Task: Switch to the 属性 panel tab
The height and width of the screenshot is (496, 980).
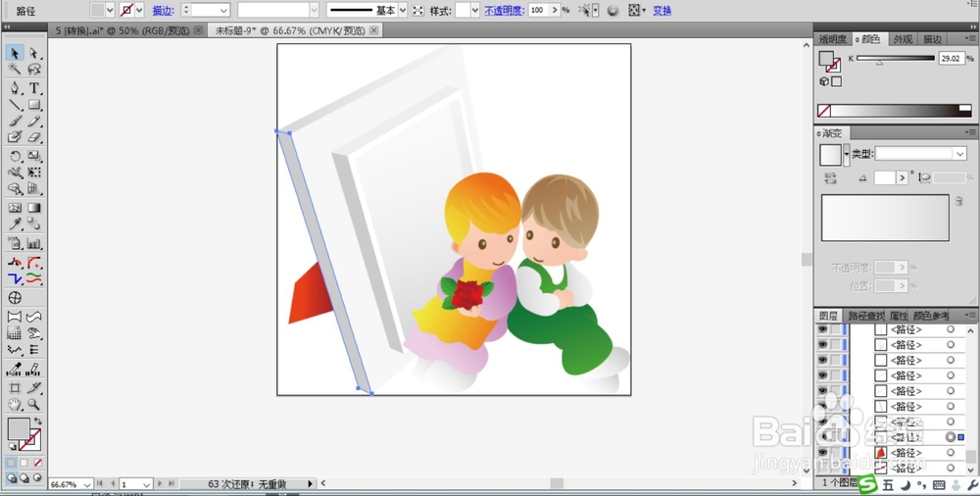Action: 898,316
